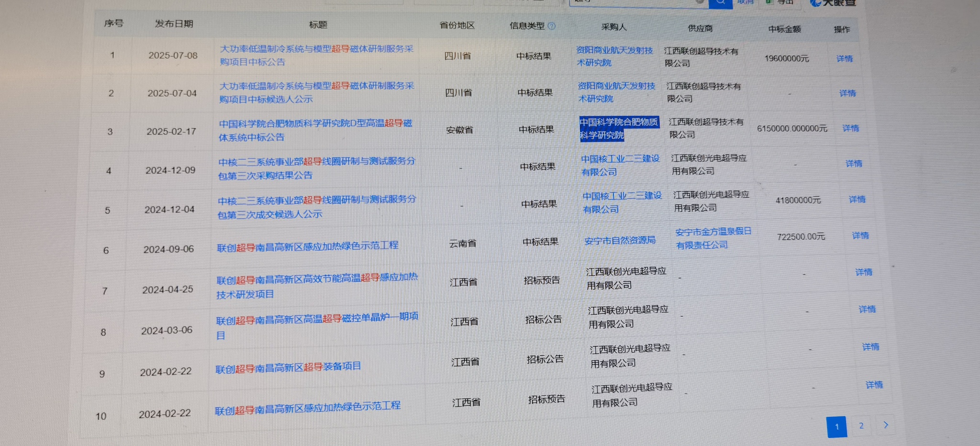Open the 2025-07-08 中标公告 title link

pyautogui.click(x=316, y=56)
